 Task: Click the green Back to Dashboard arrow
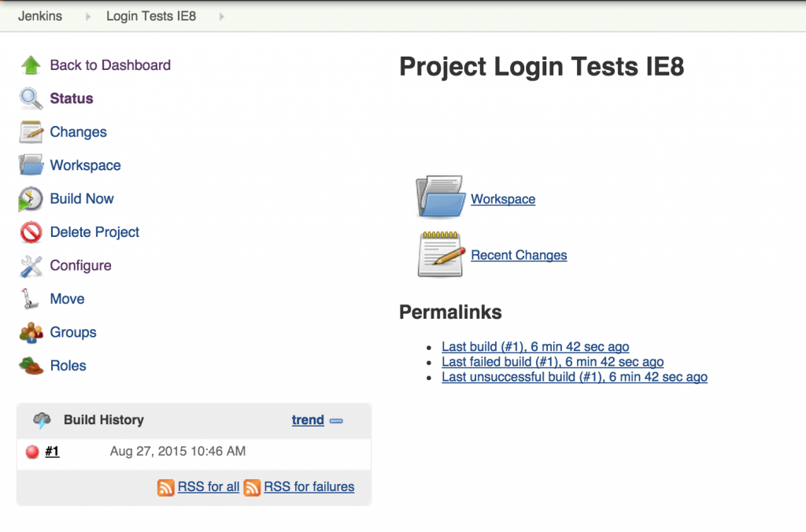[30, 65]
